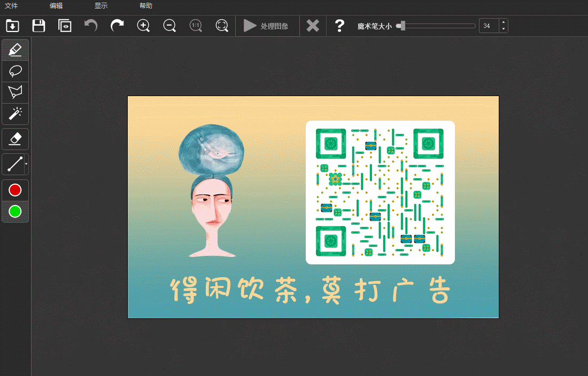Decrease magic pen size with down arrow
This screenshot has height=376, width=588.
[503, 29]
